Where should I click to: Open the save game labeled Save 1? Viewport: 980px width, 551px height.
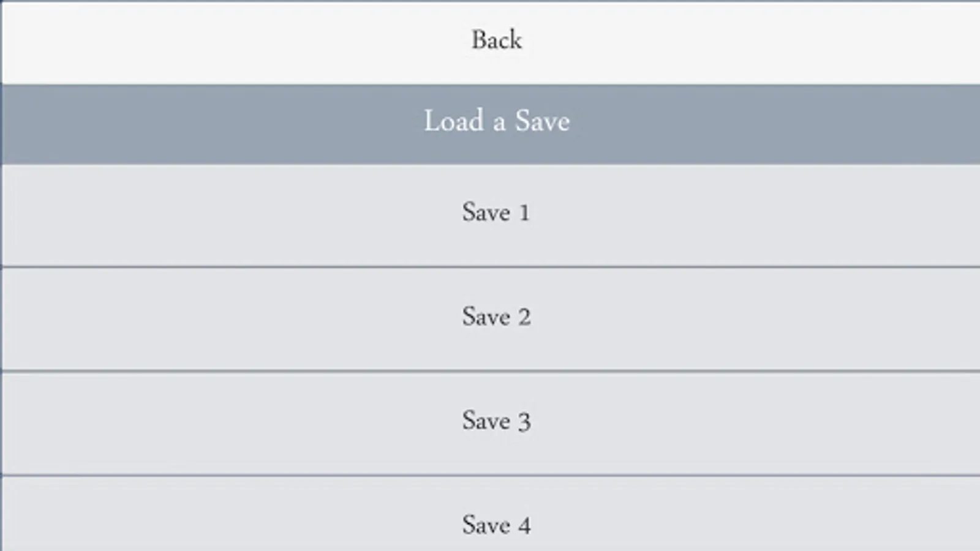point(496,214)
